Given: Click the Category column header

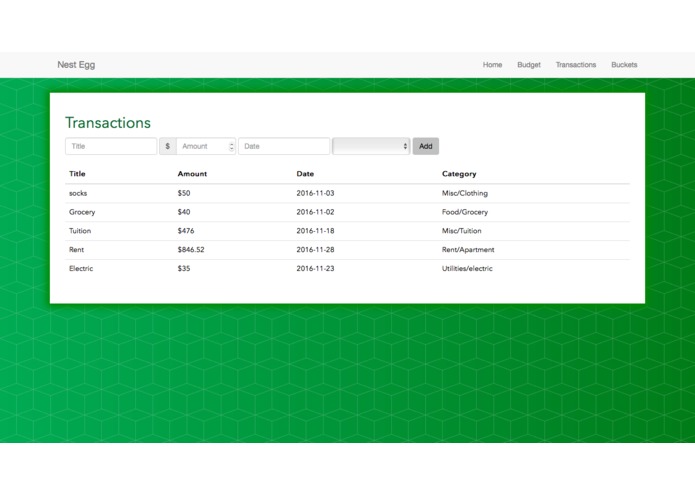Looking at the screenshot, I should click(x=459, y=174).
